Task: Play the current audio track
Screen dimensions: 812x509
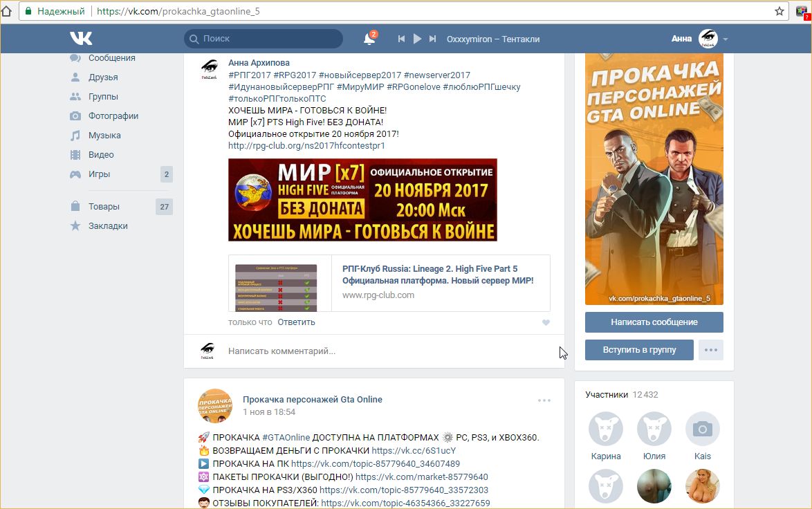Action: coord(417,39)
